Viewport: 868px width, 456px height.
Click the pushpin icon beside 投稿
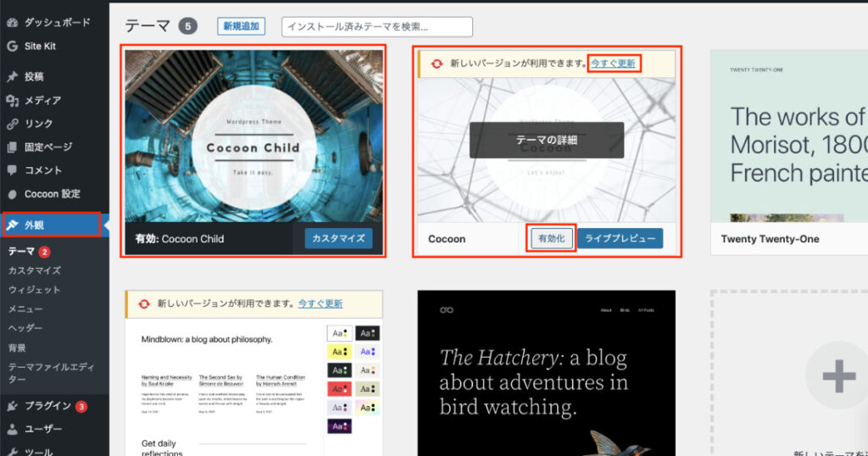pyautogui.click(x=12, y=77)
